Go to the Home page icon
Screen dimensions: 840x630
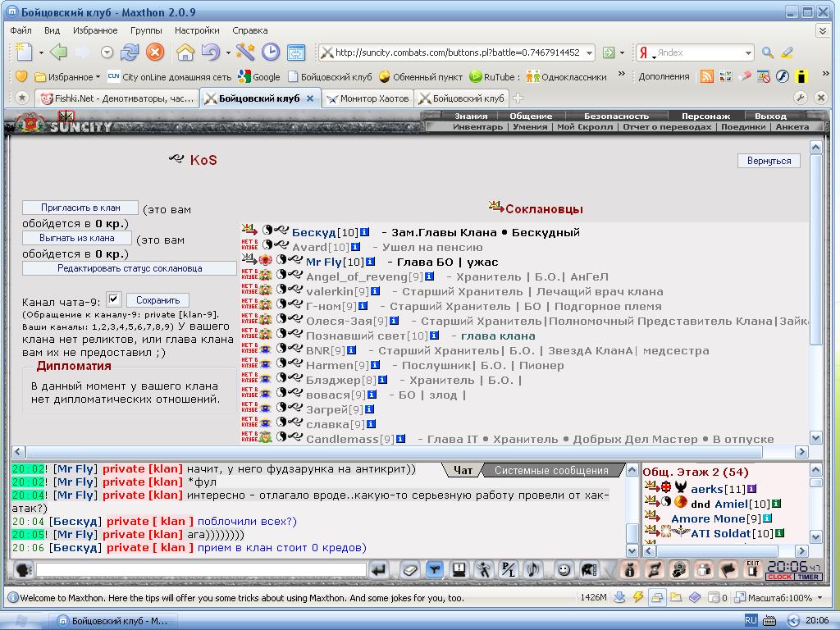(185, 52)
